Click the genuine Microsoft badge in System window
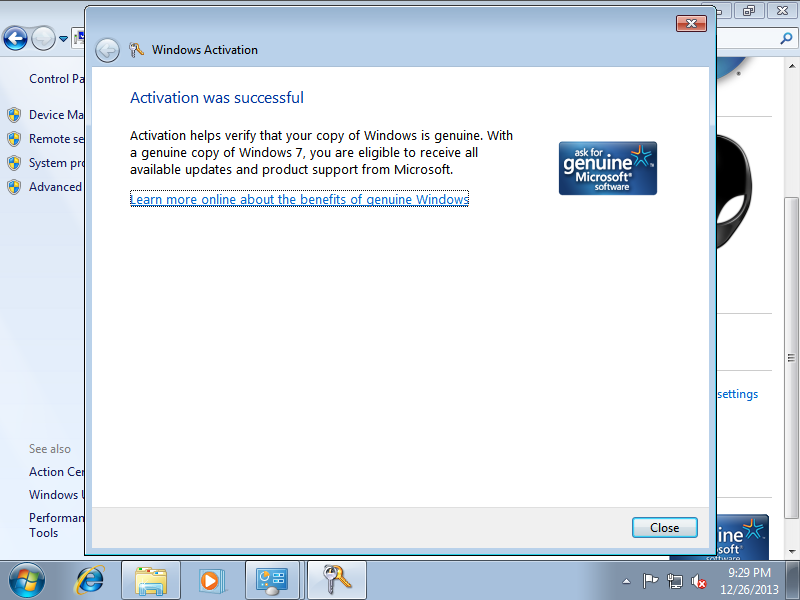The image size is (800, 600). point(743,538)
